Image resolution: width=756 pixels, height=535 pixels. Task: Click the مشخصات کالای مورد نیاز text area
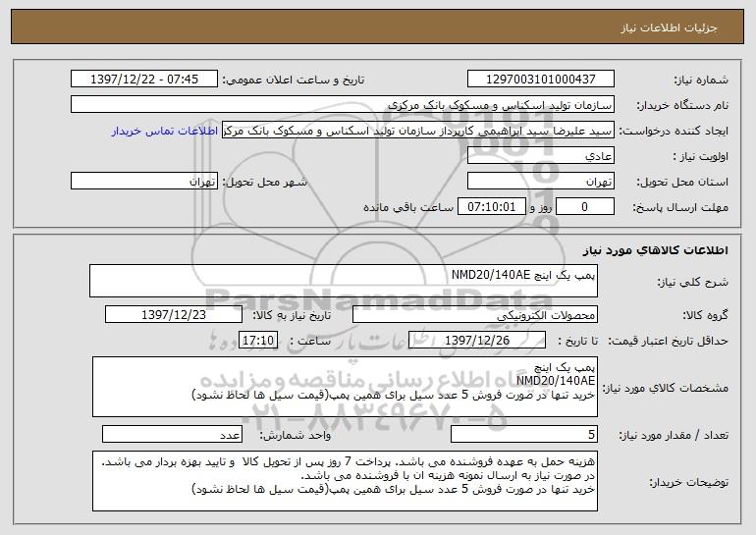pyautogui.click(x=345, y=387)
